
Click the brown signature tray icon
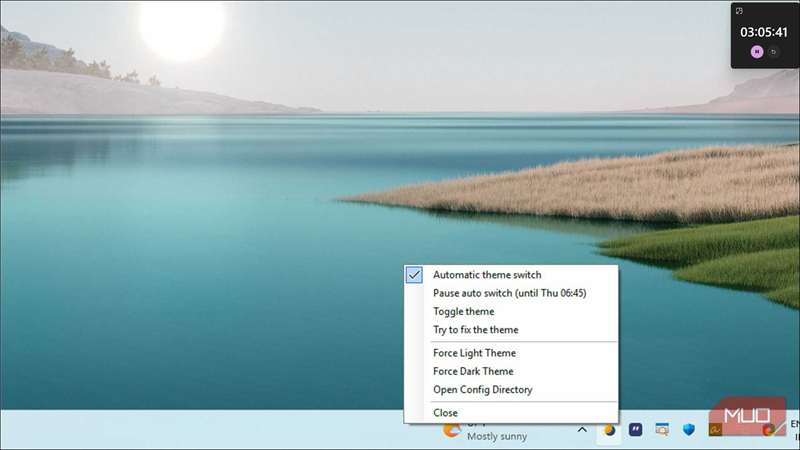(x=716, y=430)
